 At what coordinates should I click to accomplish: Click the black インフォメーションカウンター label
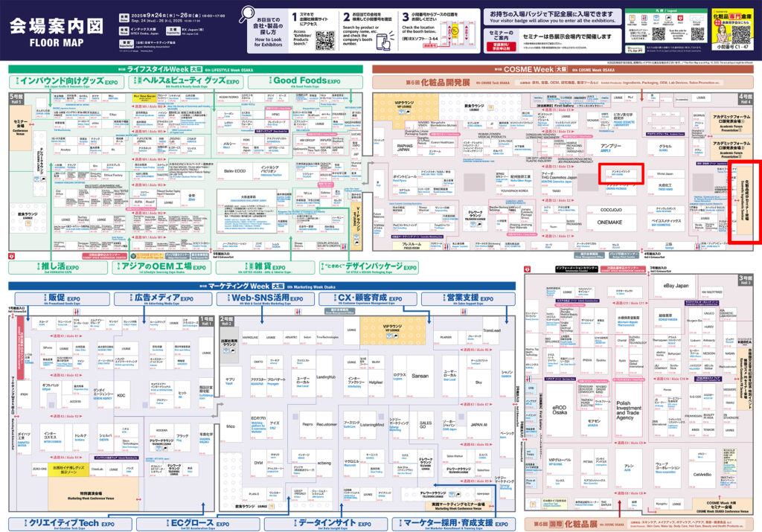(x=577, y=269)
